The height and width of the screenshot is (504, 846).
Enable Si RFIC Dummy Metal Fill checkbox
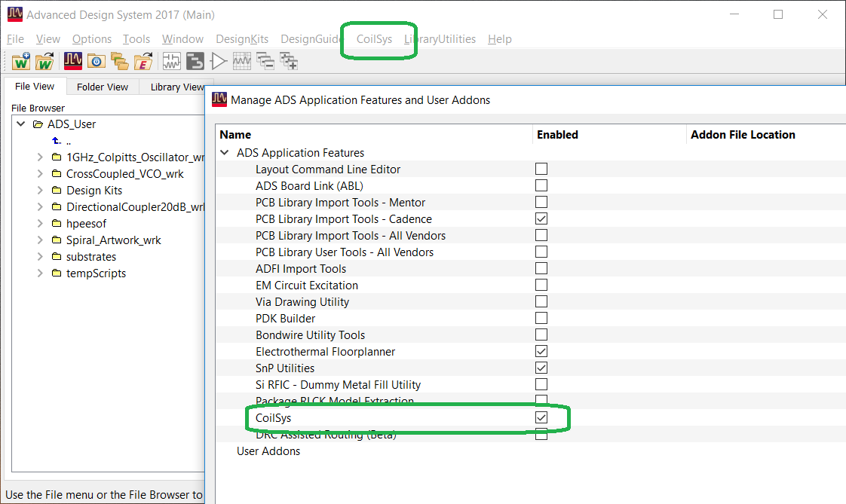tap(541, 384)
